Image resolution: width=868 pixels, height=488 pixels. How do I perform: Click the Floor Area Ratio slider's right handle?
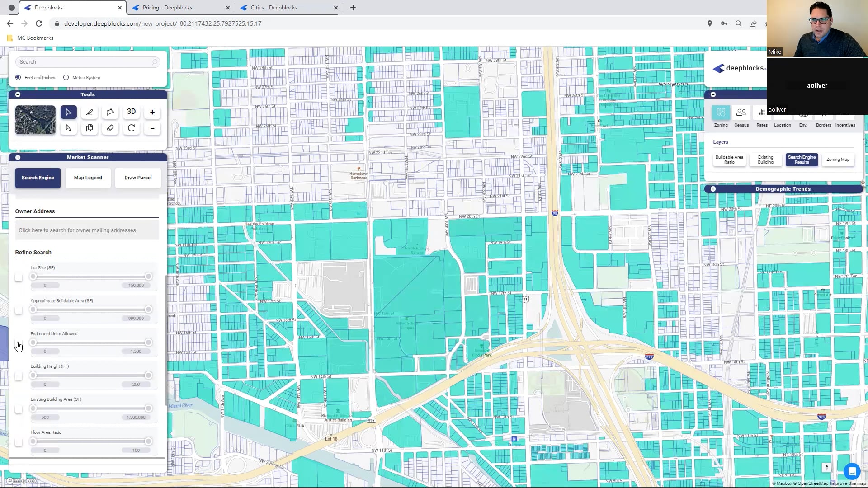point(148,441)
